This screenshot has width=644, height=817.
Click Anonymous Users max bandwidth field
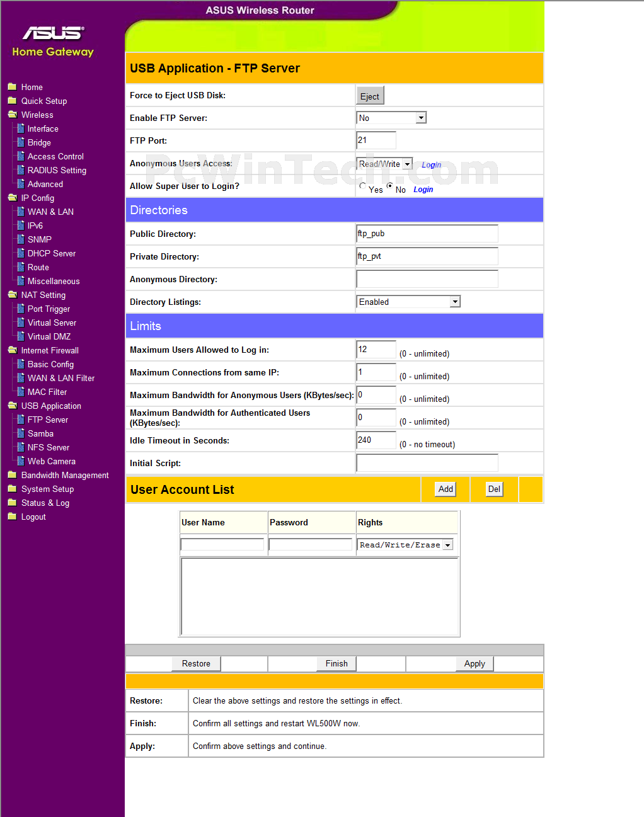376,394
